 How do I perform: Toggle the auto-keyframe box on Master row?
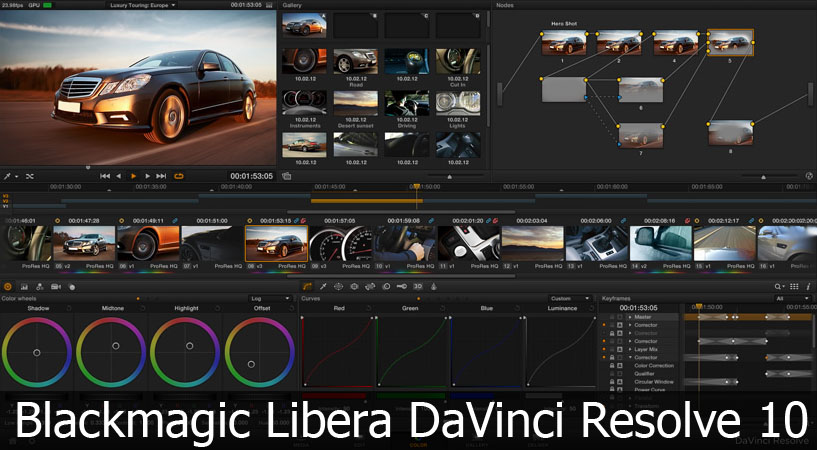click(x=620, y=317)
